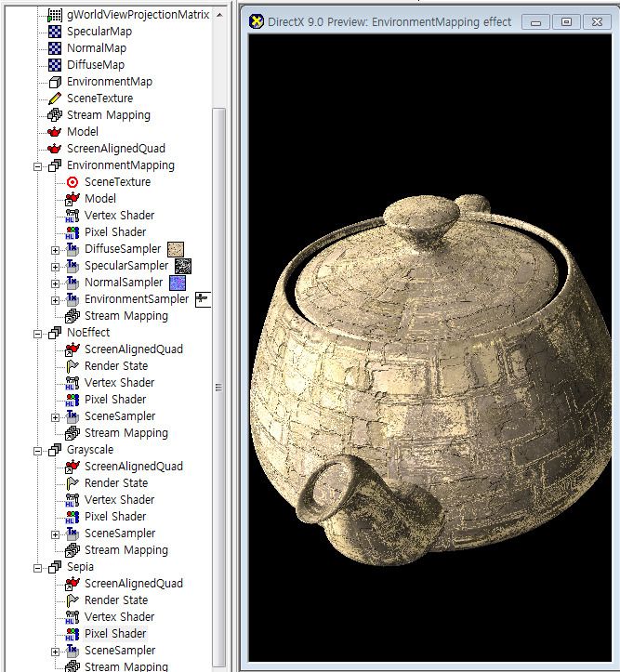
Task: Select Stream Mapping label under Grayscale
Action: pos(126,550)
